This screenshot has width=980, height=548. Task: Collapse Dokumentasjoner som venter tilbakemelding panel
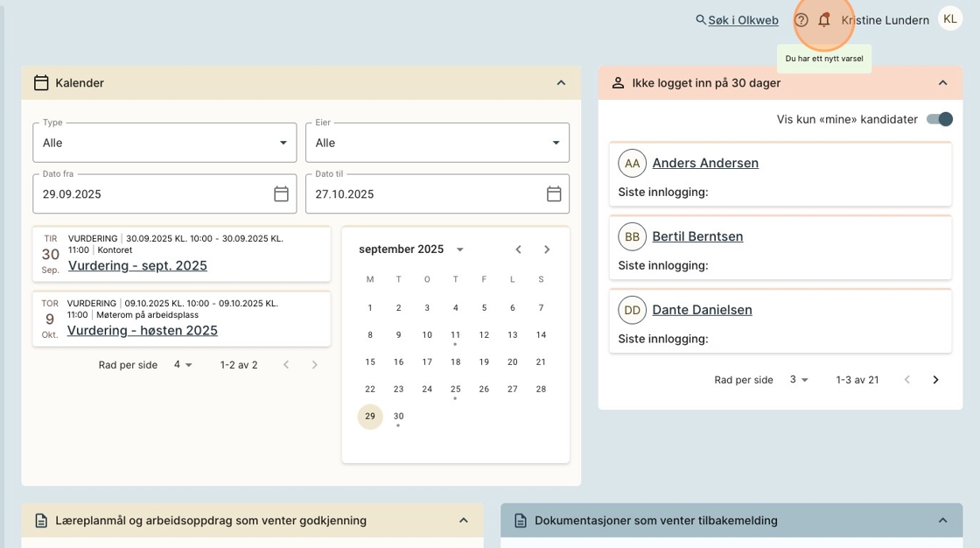click(942, 521)
